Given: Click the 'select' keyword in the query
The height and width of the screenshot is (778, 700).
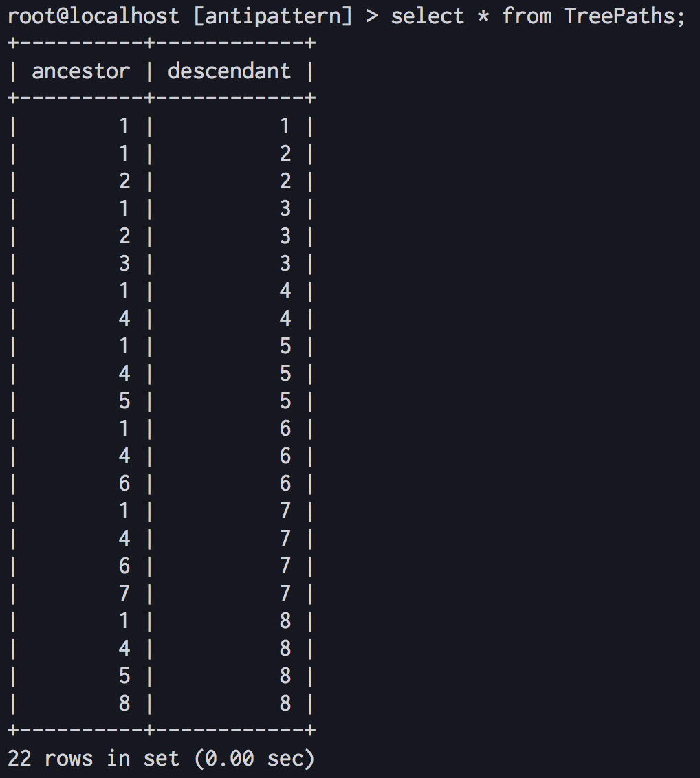Looking at the screenshot, I should (427, 16).
